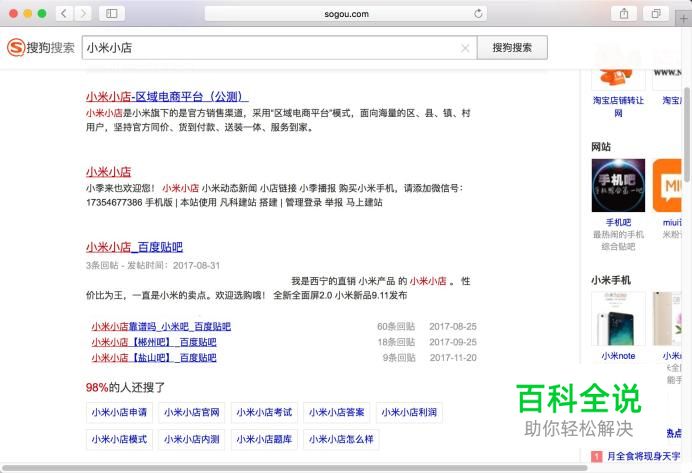Open the second result titled 小米小店
Viewport: 692px width, 473px height.
[109, 172]
